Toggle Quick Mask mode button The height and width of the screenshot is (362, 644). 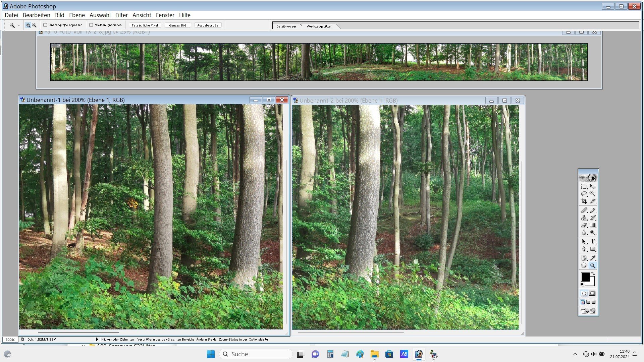(592, 293)
